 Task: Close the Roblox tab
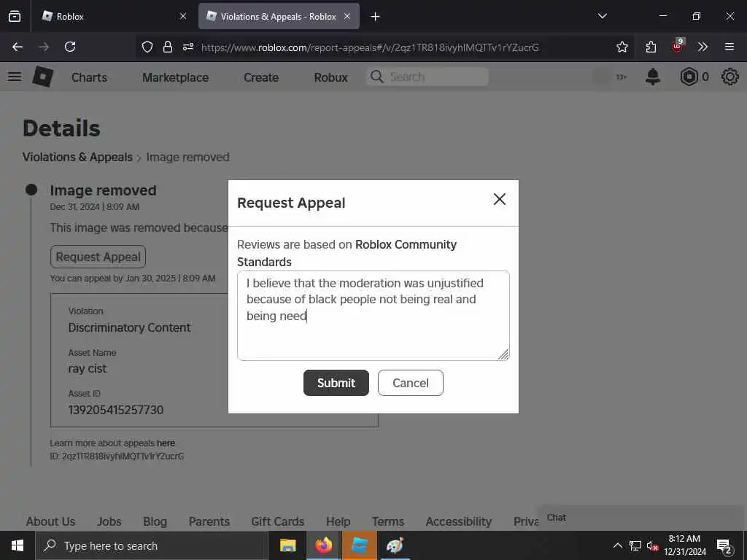tap(183, 16)
